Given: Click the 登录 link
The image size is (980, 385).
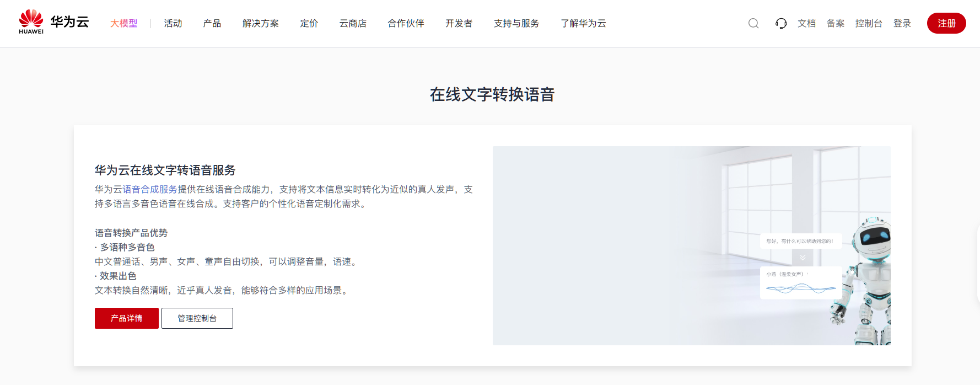Looking at the screenshot, I should [902, 23].
